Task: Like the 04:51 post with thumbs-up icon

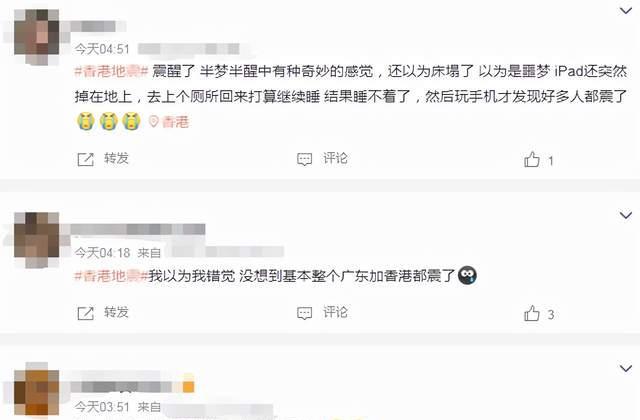Action: (532, 159)
